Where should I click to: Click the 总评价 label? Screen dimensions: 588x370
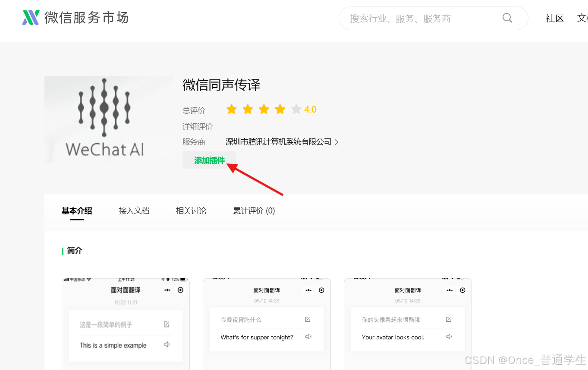[x=194, y=111]
